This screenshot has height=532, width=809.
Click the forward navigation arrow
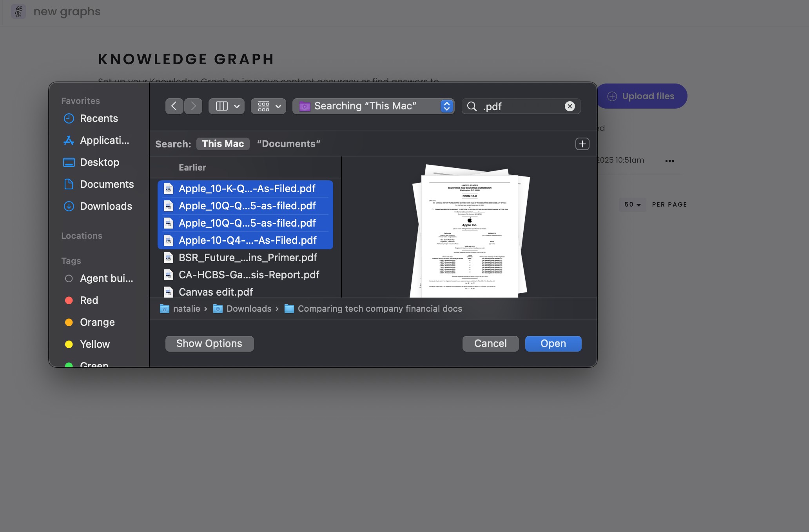(x=193, y=106)
